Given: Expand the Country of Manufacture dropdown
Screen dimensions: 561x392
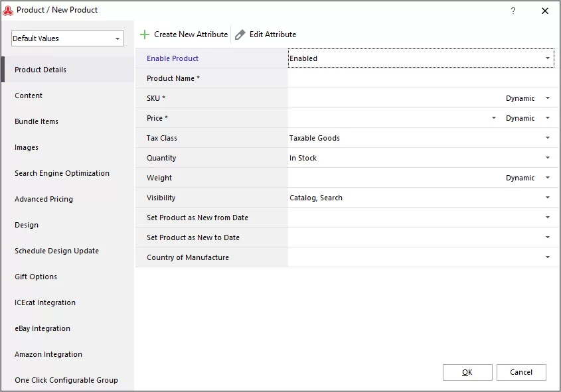Looking at the screenshot, I should (x=548, y=257).
